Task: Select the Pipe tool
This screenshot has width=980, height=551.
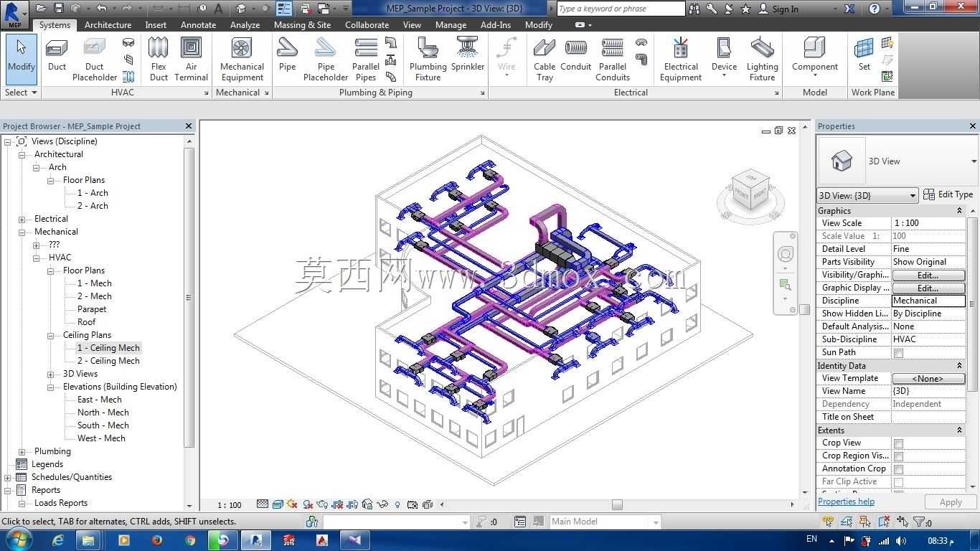Action: (x=287, y=56)
